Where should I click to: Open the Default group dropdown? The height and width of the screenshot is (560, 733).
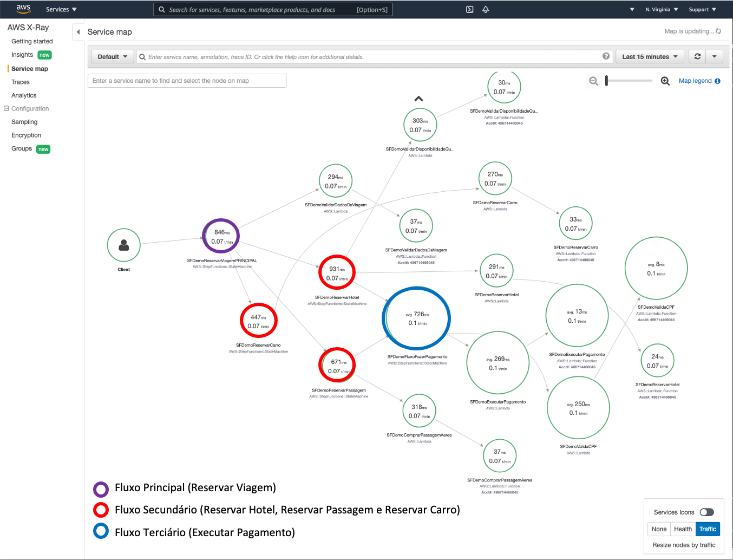pos(113,56)
